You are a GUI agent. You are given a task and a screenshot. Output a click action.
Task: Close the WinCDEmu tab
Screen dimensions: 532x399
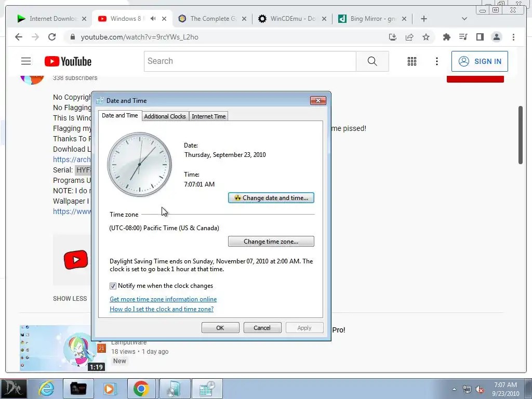[324, 19]
